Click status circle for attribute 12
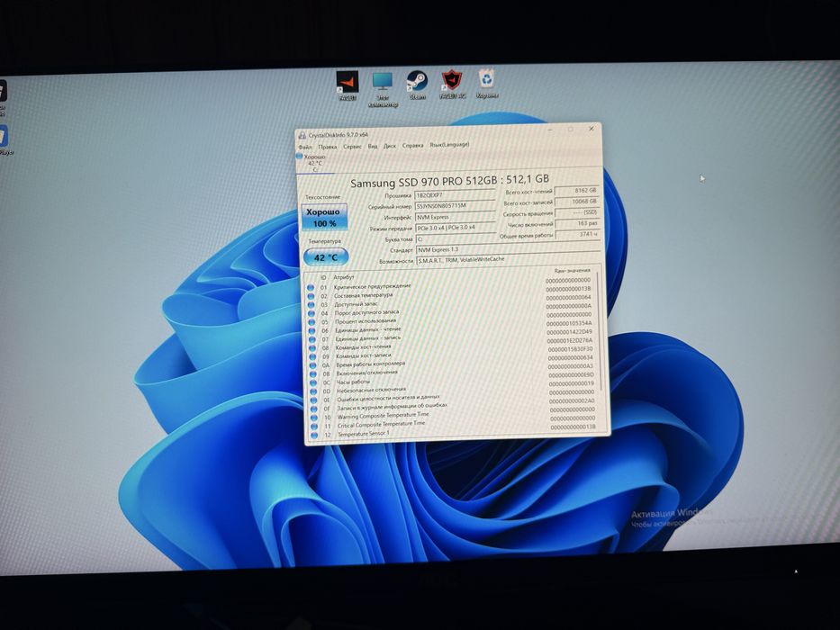The width and height of the screenshot is (840, 630). (x=315, y=435)
